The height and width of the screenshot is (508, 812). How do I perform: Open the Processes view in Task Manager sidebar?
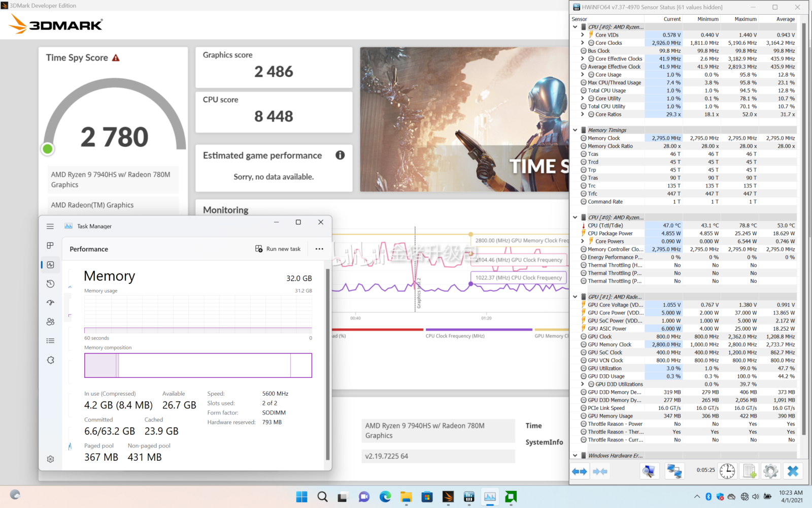[50, 245]
